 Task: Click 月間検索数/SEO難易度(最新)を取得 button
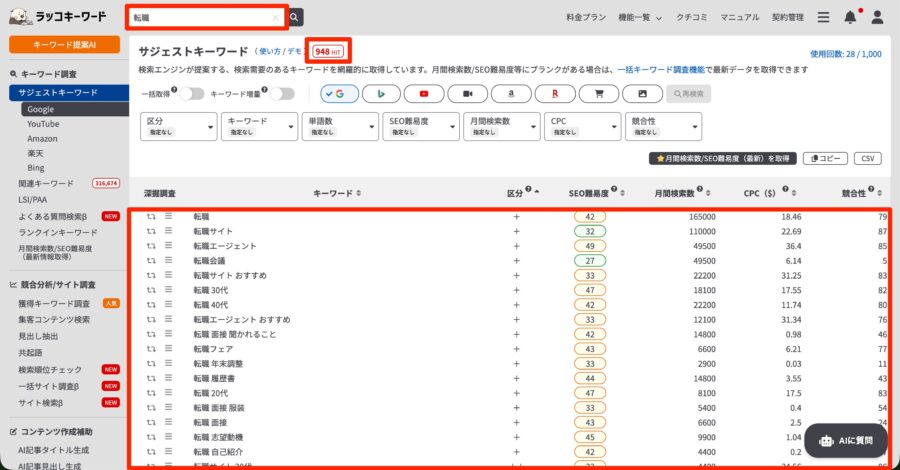tap(723, 158)
